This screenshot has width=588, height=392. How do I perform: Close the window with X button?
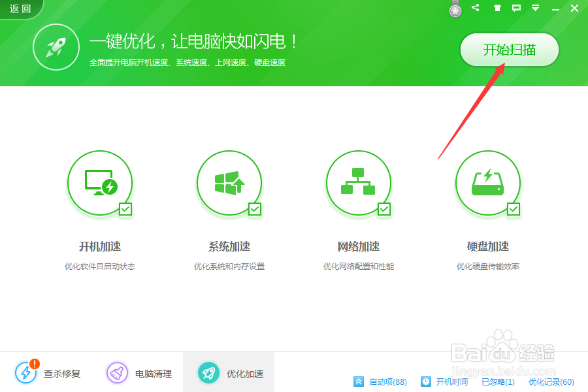point(574,8)
